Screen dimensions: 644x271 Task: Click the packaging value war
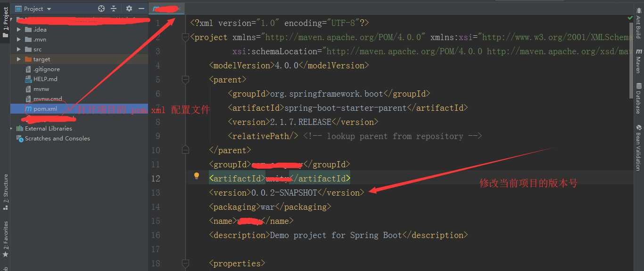point(268,207)
